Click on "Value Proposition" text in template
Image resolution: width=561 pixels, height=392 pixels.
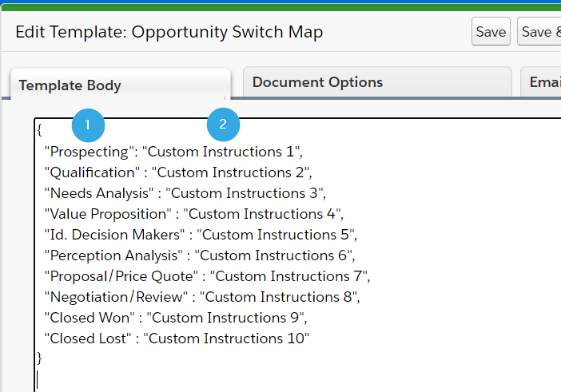[x=108, y=214]
